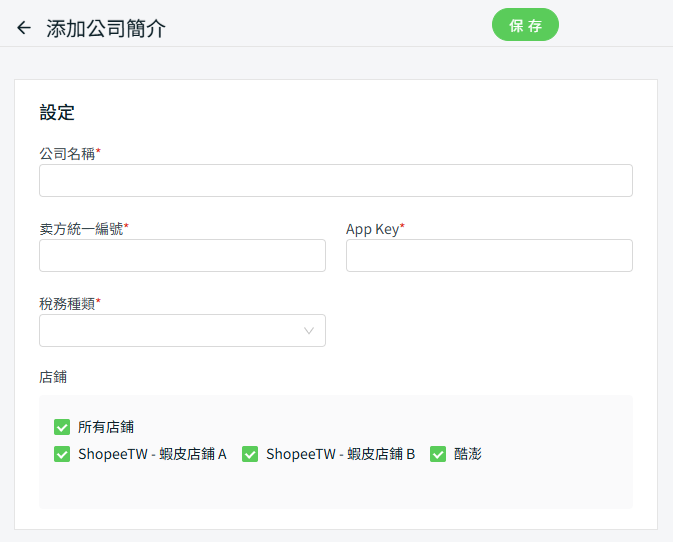Click the chevron arrow in 稅務種類 select
Screen dimensions: 673x542
click(309, 331)
